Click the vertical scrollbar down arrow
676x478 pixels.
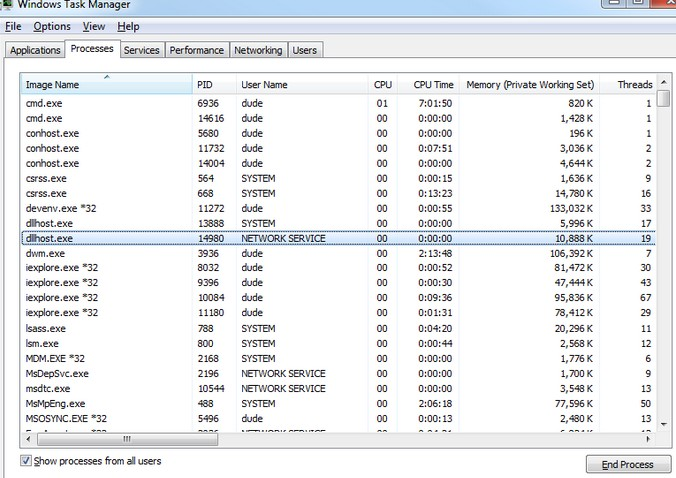point(664,425)
